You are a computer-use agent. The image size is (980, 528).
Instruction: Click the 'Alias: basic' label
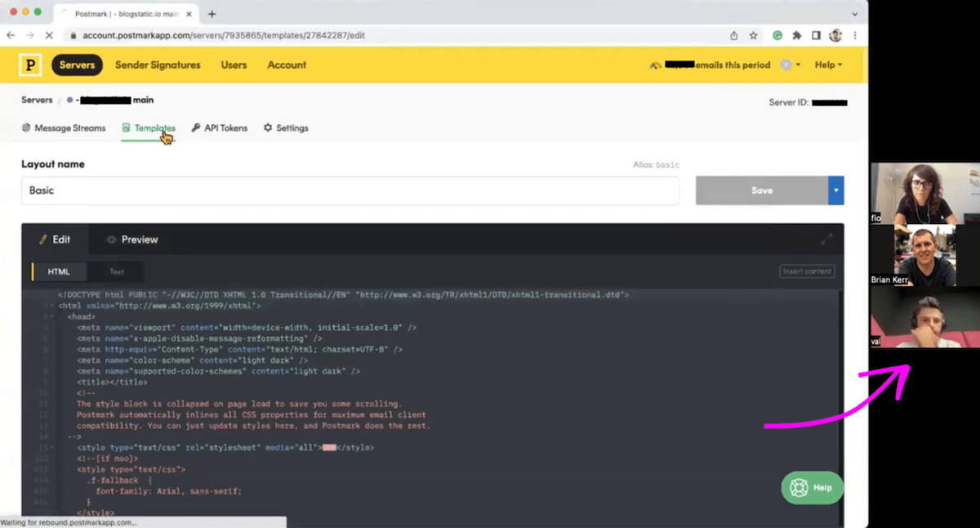tap(656, 164)
